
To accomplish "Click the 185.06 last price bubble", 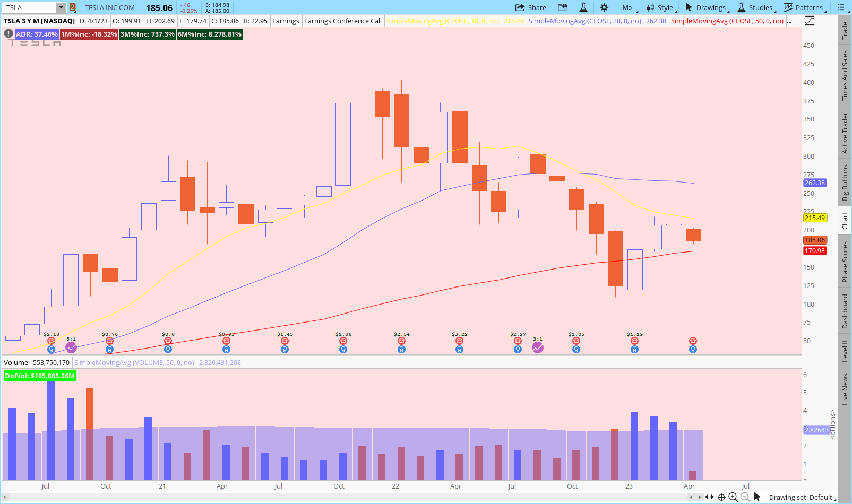I will pyautogui.click(x=815, y=240).
